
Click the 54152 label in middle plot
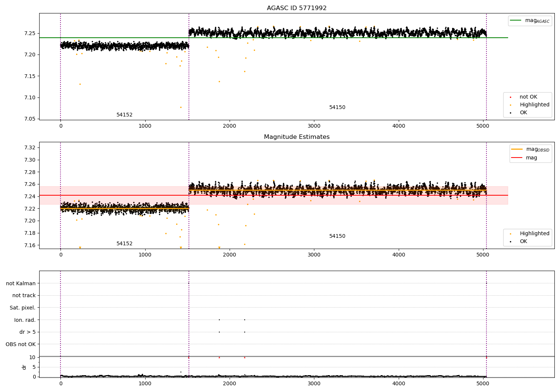[124, 244]
